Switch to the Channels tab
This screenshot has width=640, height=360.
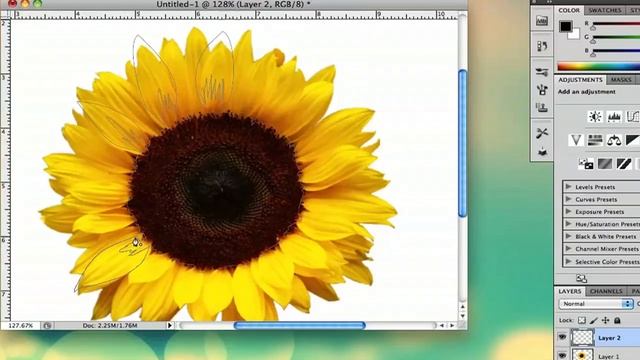pyautogui.click(x=606, y=291)
